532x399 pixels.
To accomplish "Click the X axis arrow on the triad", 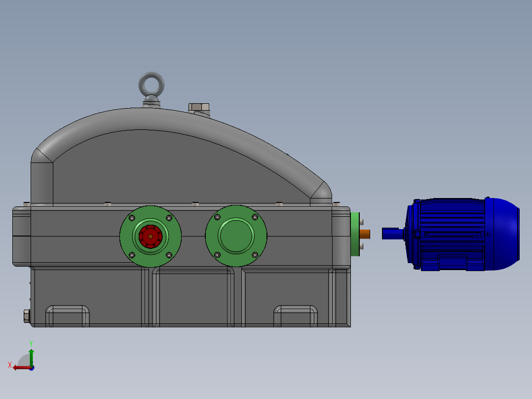I will pos(19,367).
